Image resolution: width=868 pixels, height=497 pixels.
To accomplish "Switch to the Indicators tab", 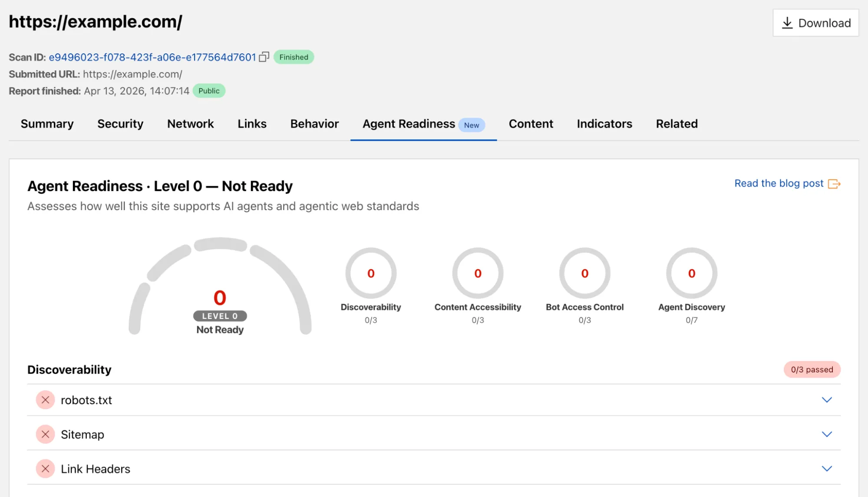I will click(x=604, y=124).
